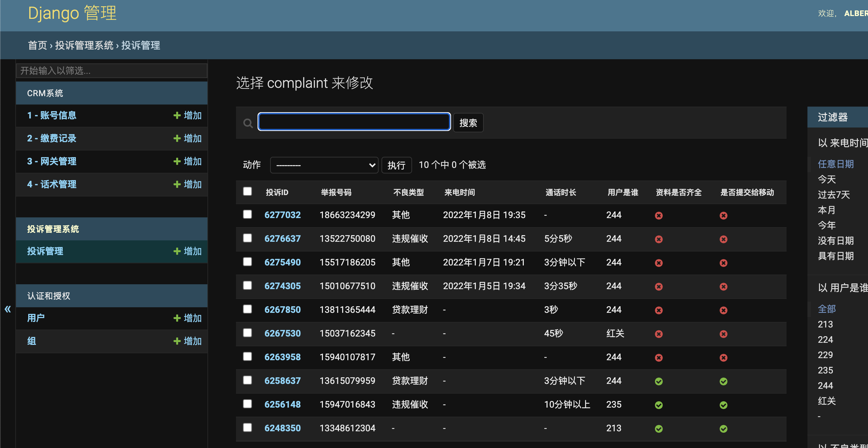Click green 资料是否齐全 icon in row 6258637

pyautogui.click(x=658, y=381)
